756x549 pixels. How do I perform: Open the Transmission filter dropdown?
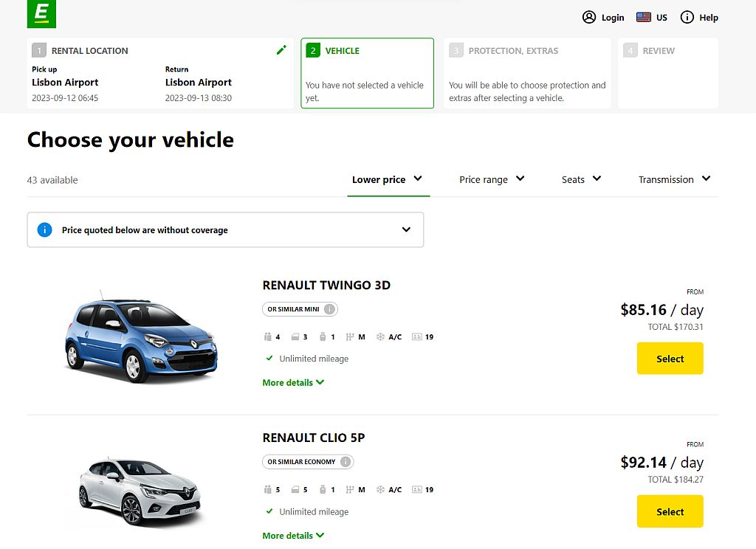point(674,179)
